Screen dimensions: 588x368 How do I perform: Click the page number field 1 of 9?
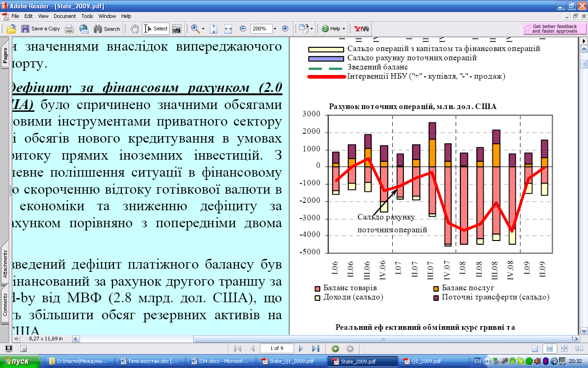pyautogui.click(x=277, y=349)
